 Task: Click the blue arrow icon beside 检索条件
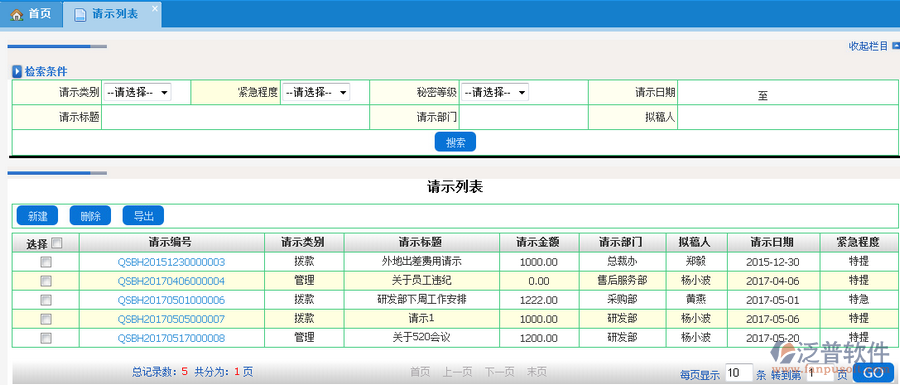[17, 72]
